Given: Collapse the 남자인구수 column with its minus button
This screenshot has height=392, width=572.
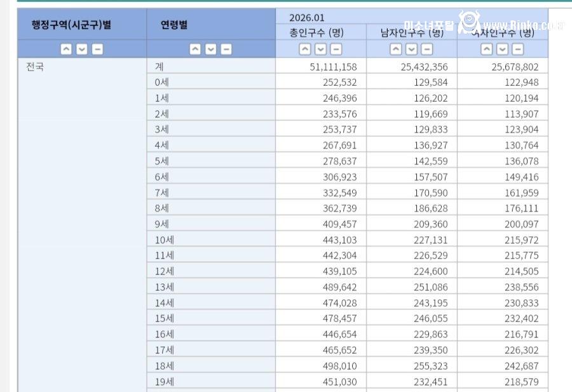Looking at the screenshot, I should coord(426,49).
